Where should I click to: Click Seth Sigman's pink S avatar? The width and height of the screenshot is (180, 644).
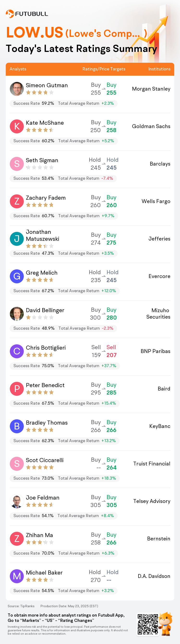coord(17,164)
